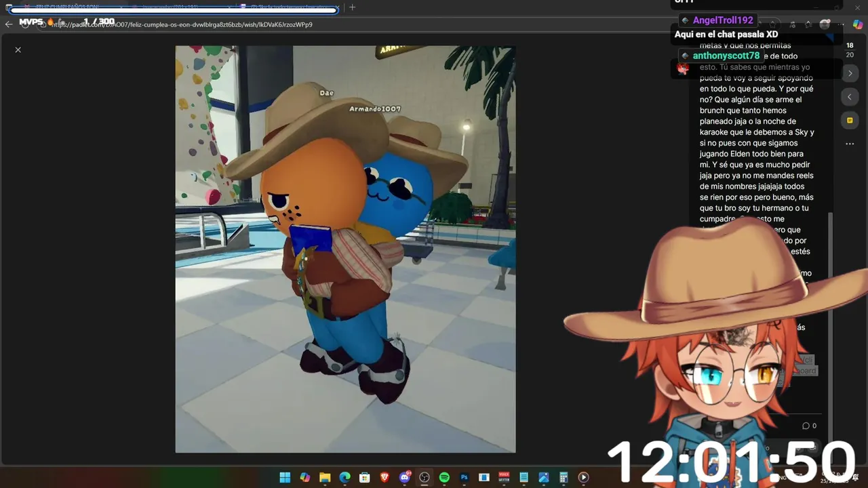Open Spotify from the taskbar
This screenshot has width=868, height=488.
tap(444, 477)
